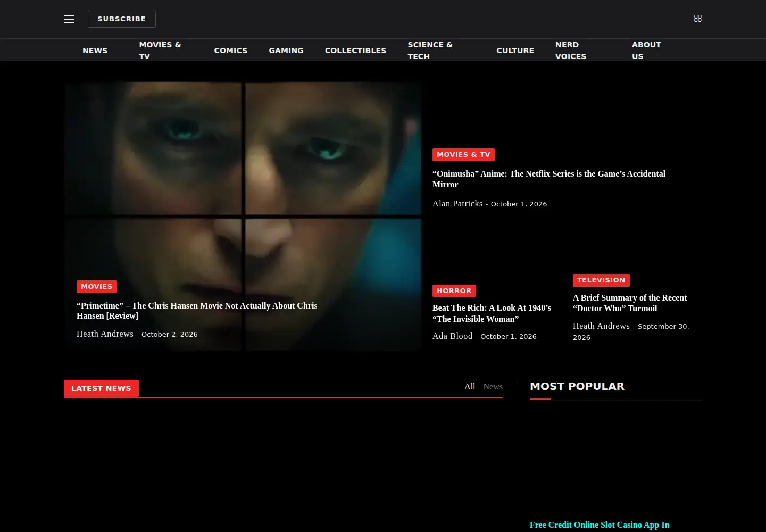766x532 pixels.
Task: Click Heath Andrews under the Primetime review
Action: pos(105,334)
